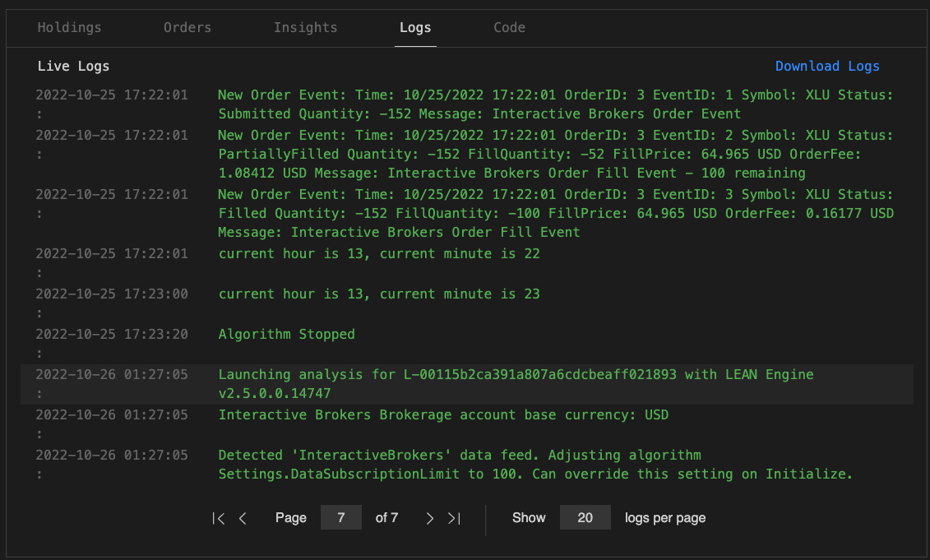Select the 'current minute is 22' log line

pyautogui.click(x=379, y=253)
